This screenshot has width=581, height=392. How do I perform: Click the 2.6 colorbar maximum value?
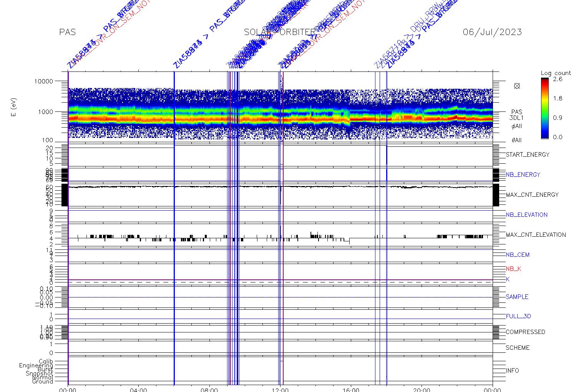[558, 79]
